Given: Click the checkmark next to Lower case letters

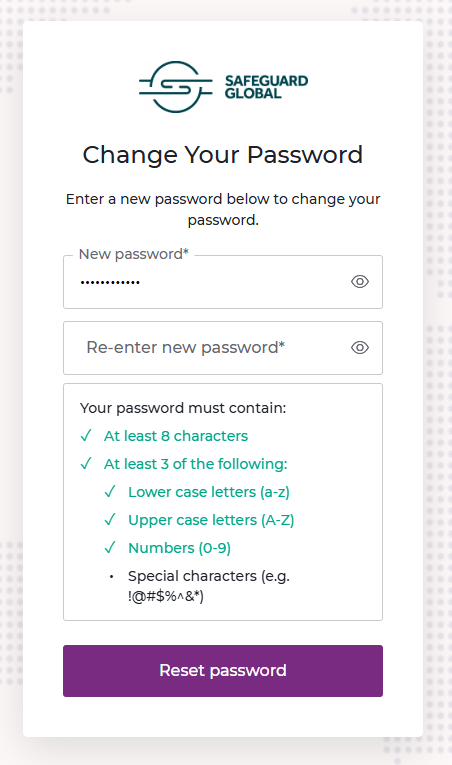Looking at the screenshot, I should click(110, 491).
